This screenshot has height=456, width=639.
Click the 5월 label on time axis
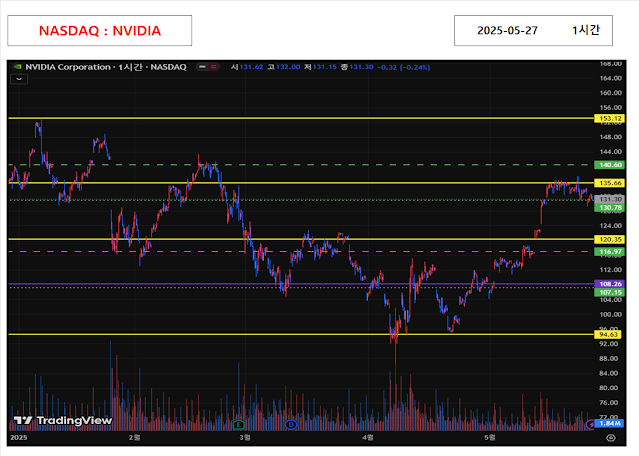pos(490,437)
